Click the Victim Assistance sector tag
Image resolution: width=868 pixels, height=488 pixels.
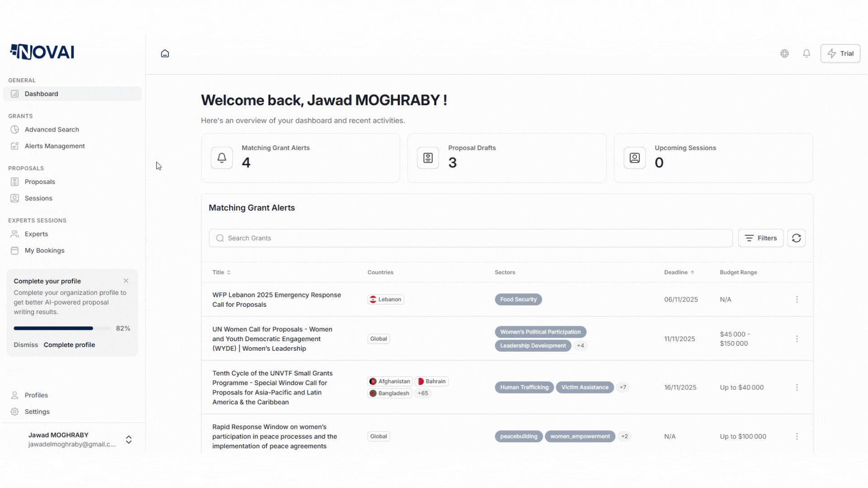point(585,388)
